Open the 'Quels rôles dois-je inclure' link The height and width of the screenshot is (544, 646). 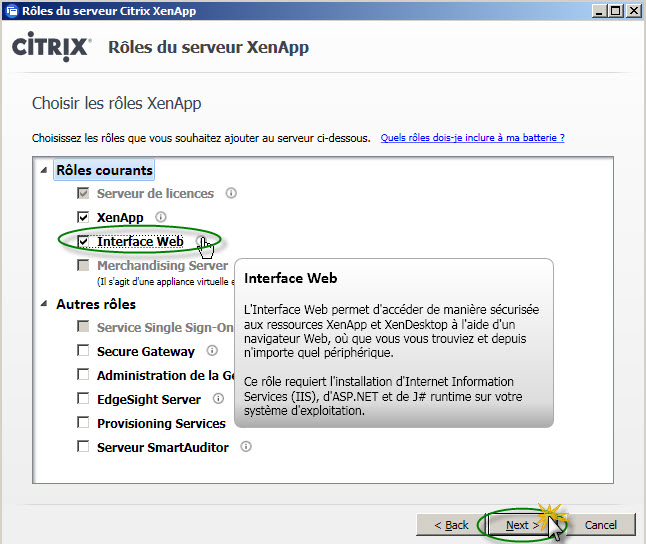click(x=472, y=138)
